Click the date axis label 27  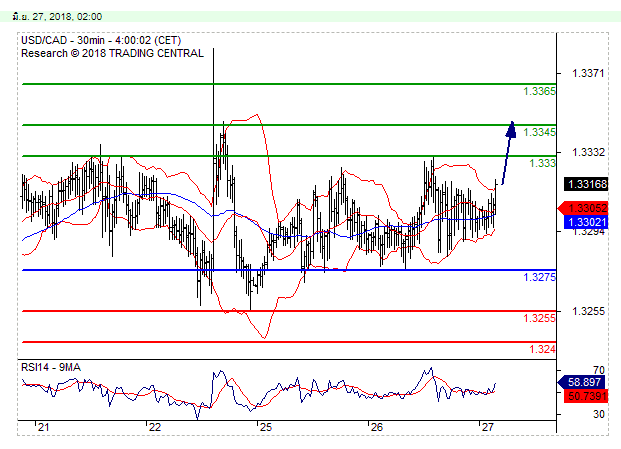pos(488,427)
